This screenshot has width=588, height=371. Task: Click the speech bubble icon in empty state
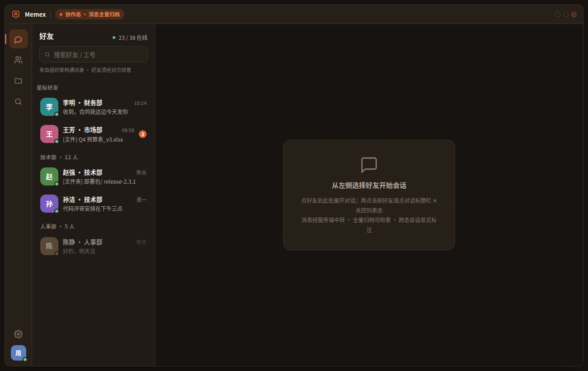(x=369, y=165)
